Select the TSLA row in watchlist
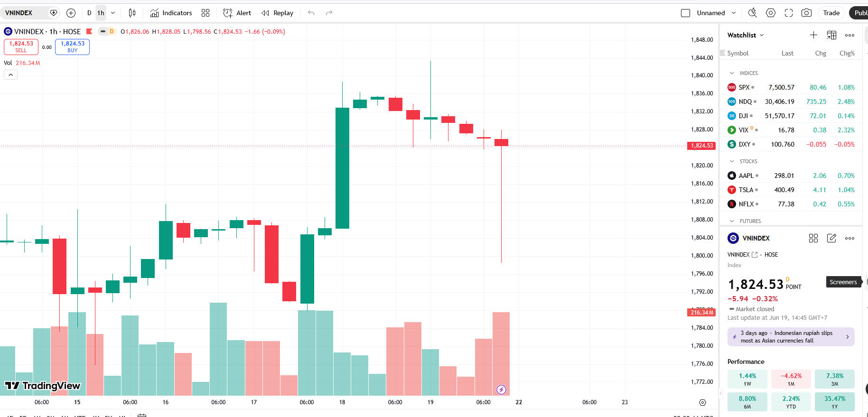Image resolution: width=868 pixels, height=417 pixels. (x=791, y=190)
